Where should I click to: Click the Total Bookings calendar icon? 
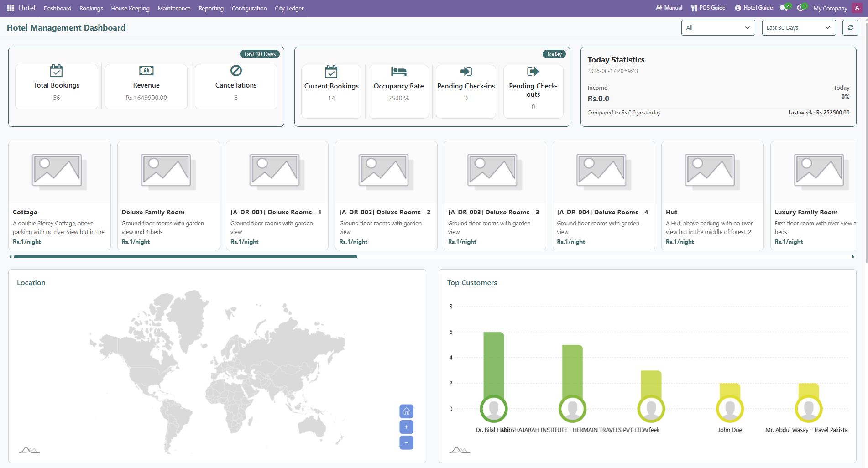click(x=56, y=71)
